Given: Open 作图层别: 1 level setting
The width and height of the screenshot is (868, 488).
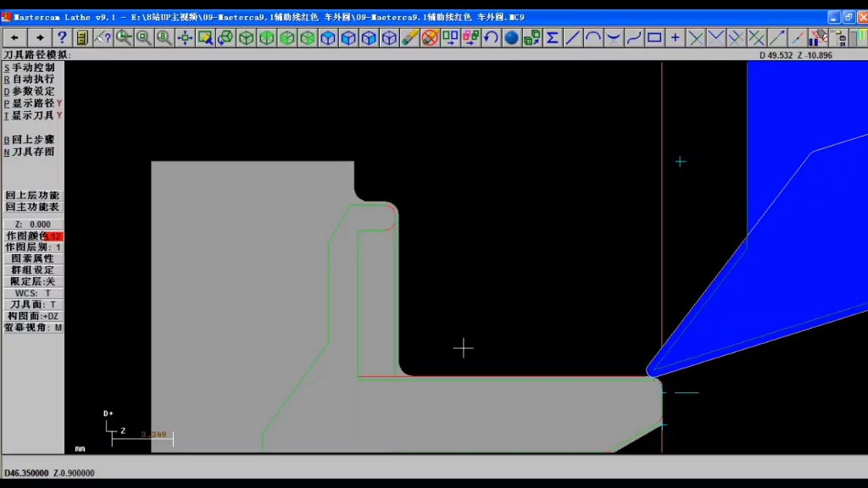Looking at the screenshot, I should point(33,247).
